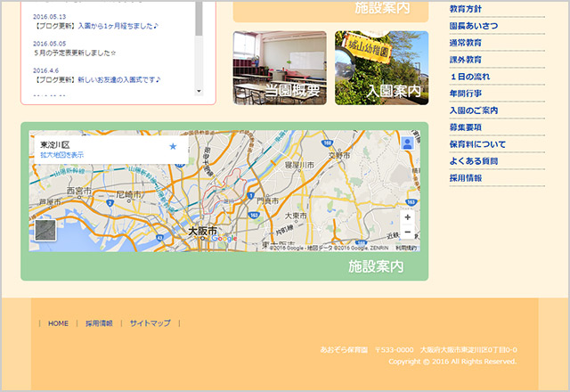The image size is (570, 392).
Task: Go to 1日の流れ in sidebar
Action: pos(471,77)
